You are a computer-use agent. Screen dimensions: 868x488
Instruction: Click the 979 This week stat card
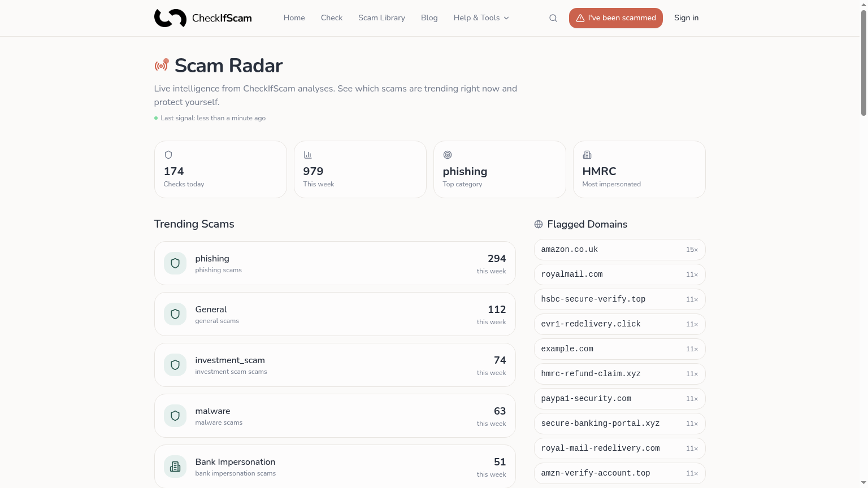tap(360, 169)
